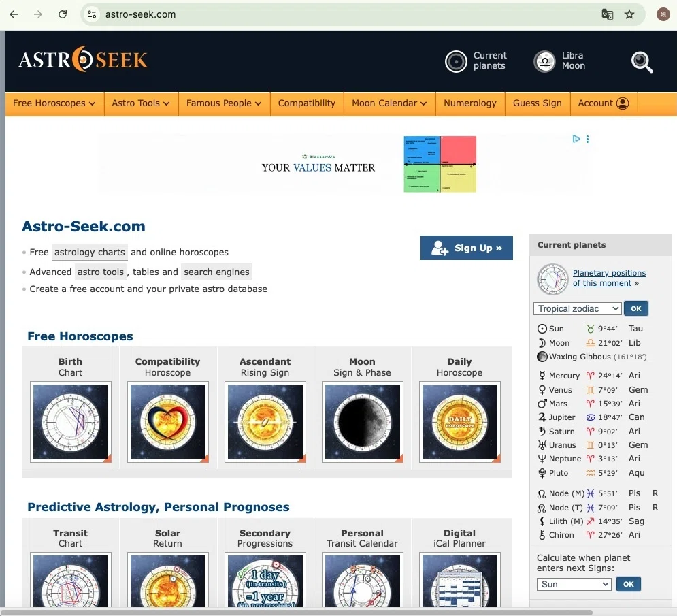Open the Current planets target icon
Viewport: 677px width, 616px height.
pyautogui.click(x=456, y=61)
